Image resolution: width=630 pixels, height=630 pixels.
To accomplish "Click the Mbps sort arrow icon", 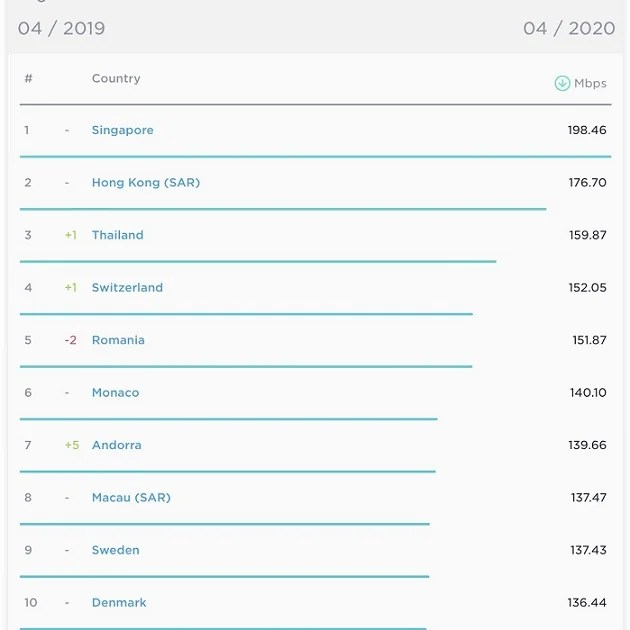I will point(562,83).
